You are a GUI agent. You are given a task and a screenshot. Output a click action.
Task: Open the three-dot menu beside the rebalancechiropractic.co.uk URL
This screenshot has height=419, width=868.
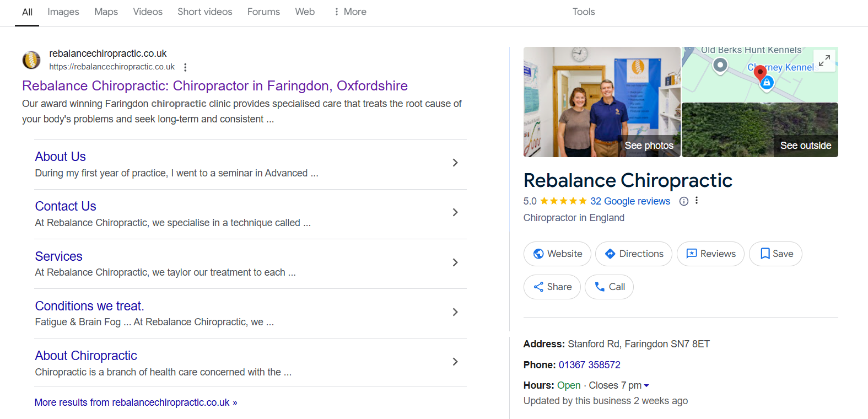click(185, 67)
